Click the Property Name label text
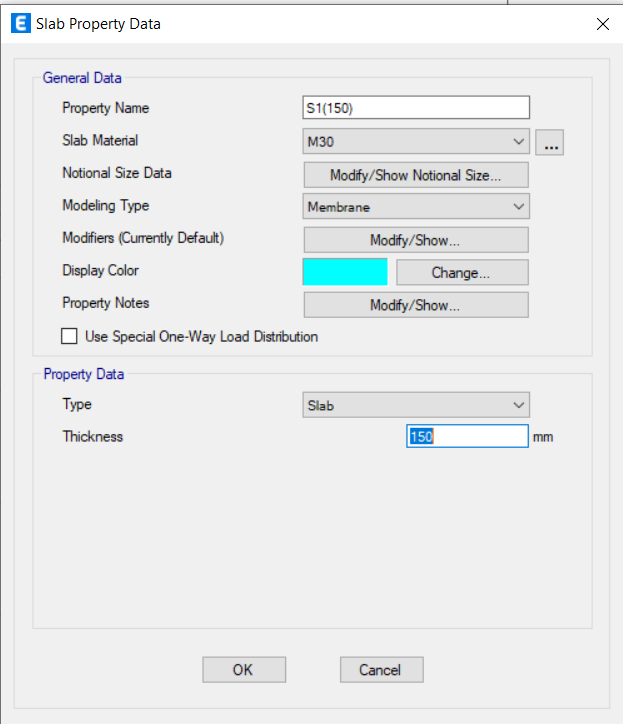The width and height of the screenshot is (623, 724). [x=106, y=108]
